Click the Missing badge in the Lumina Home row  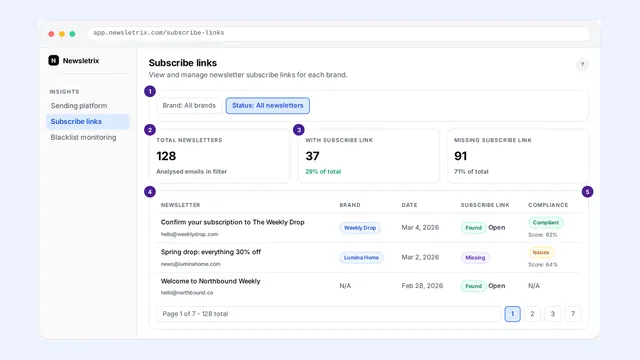pyautogui.click(x=475, y=258)
